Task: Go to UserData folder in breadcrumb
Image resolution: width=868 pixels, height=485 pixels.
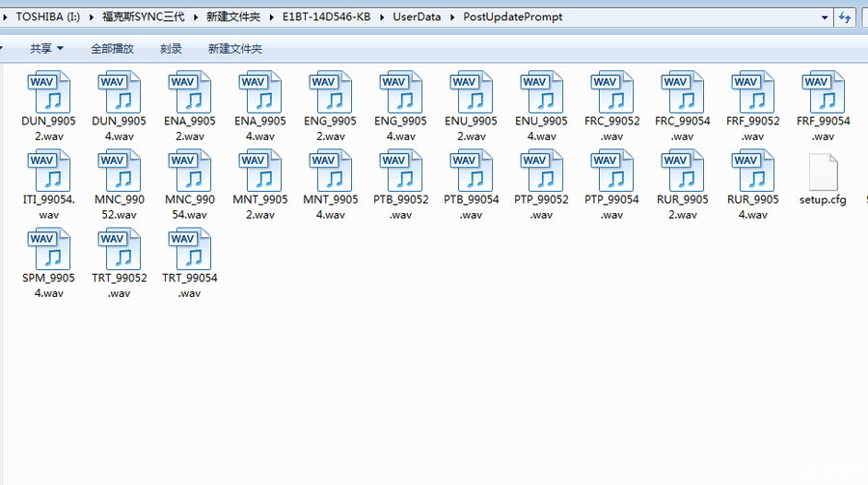Action: 417,16
